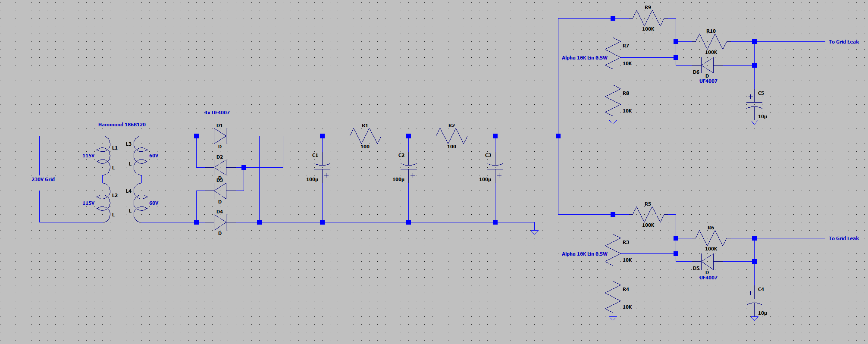Click the 'UF4007' label under D5
This screenshot has height=344, width=868.
point(708,278)
